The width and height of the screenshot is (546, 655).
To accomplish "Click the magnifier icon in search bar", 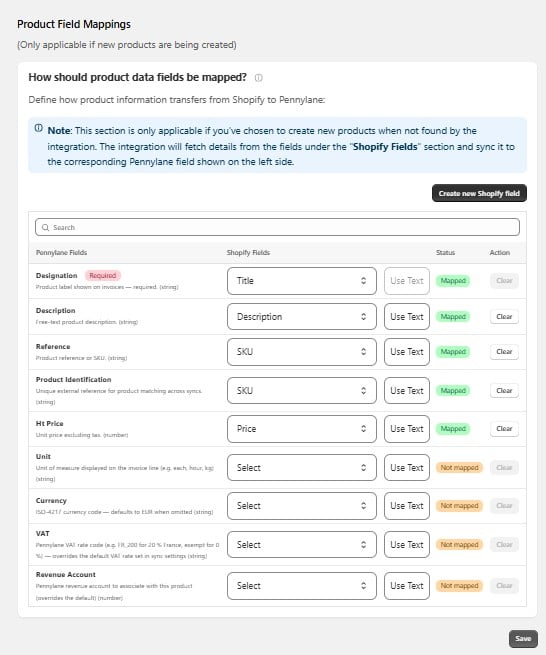I will 46,228.
